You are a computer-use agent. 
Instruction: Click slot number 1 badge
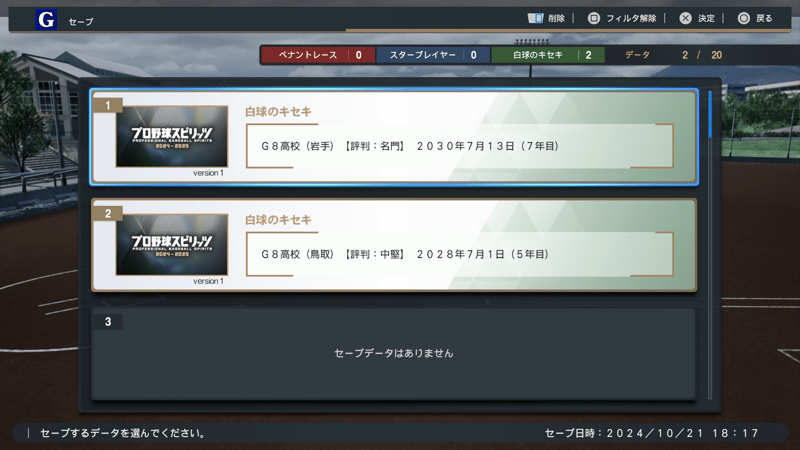click(108, 105)
